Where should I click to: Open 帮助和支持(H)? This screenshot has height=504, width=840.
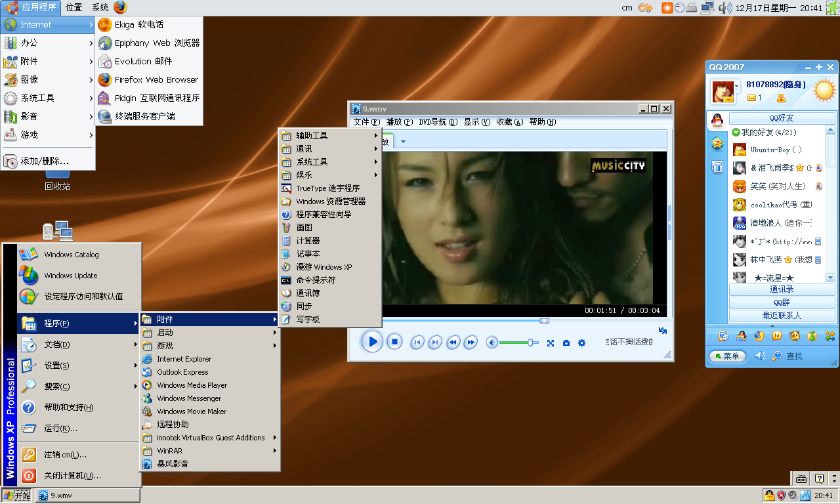tap(79, 408)
